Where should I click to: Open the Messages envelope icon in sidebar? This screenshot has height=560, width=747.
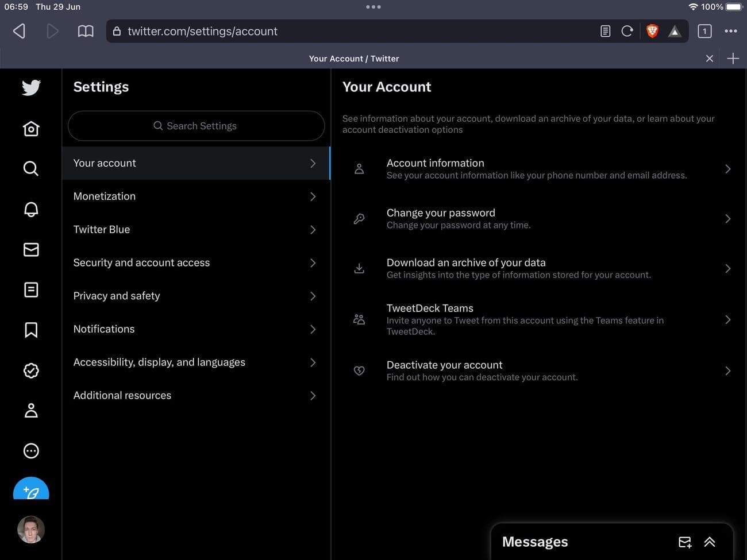(31, 249)
